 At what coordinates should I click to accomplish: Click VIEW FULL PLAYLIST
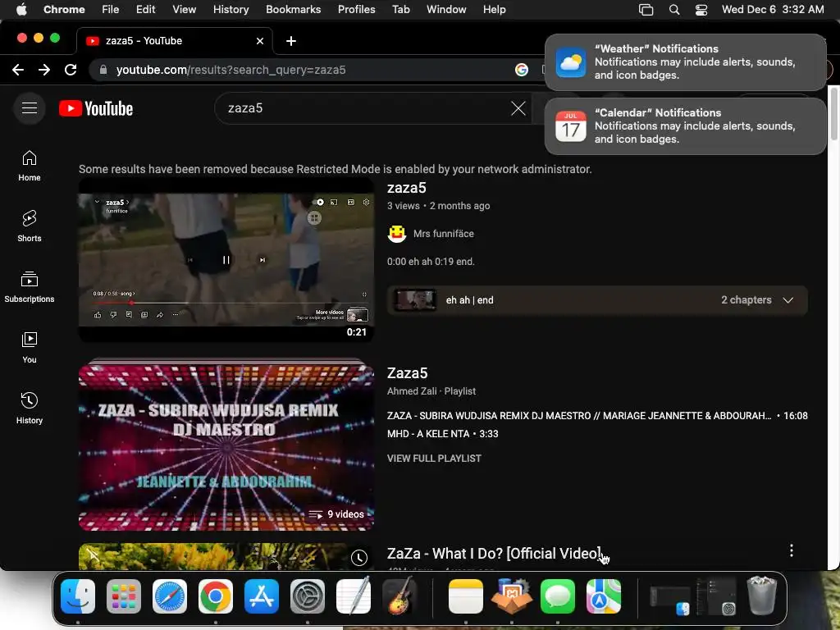434,459
